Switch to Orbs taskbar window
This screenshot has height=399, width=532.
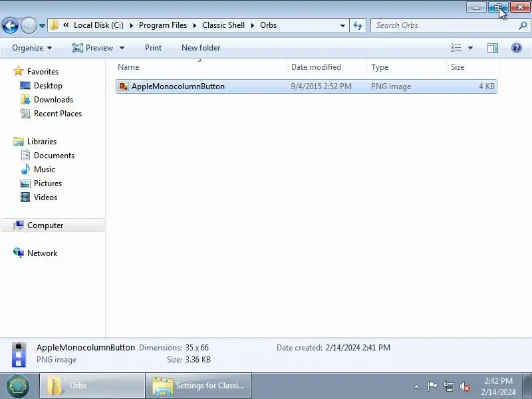(x=92, y=386)
